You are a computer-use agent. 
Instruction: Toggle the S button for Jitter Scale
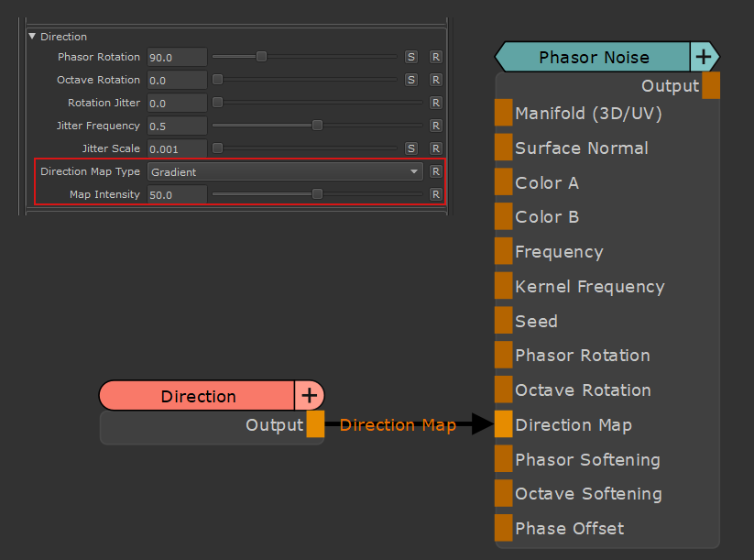click(x=411, y=148)
